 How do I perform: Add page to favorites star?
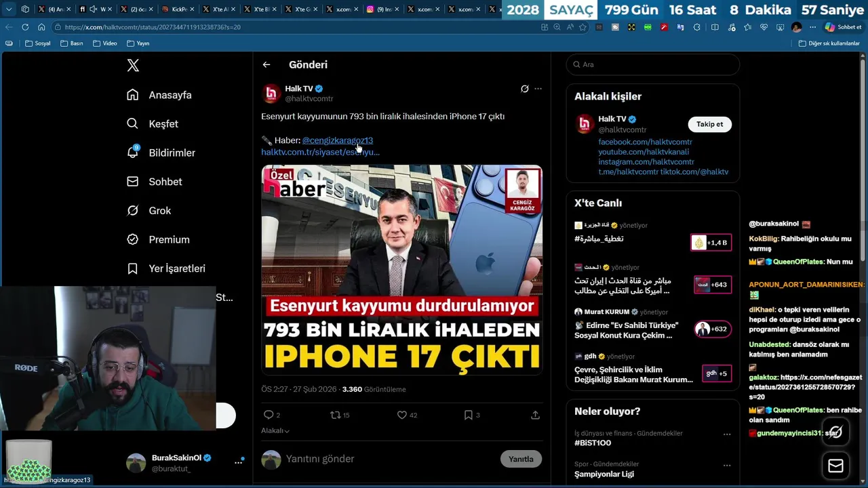pyautogui.click(x=583, y=27)
